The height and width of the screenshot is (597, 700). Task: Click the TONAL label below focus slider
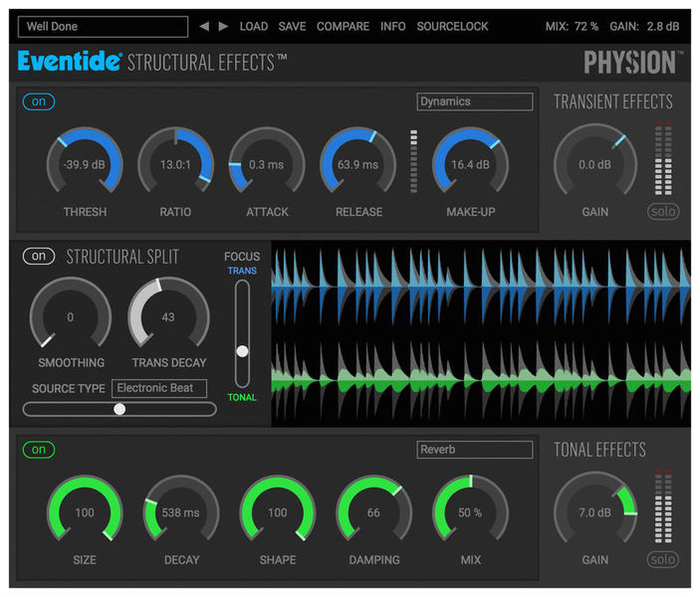point(242,397)
